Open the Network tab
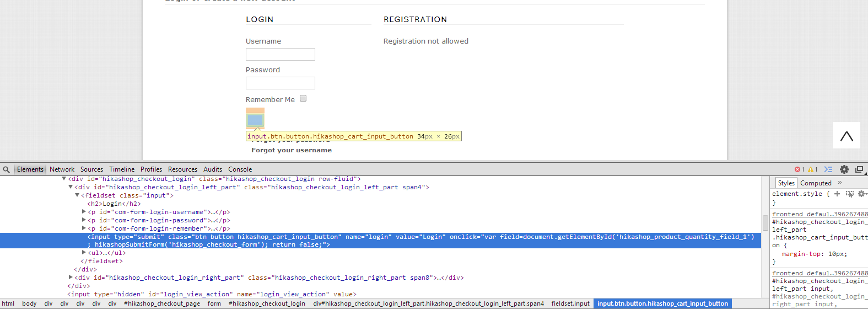This screenshot has width=868, height=309. [62, 169]
